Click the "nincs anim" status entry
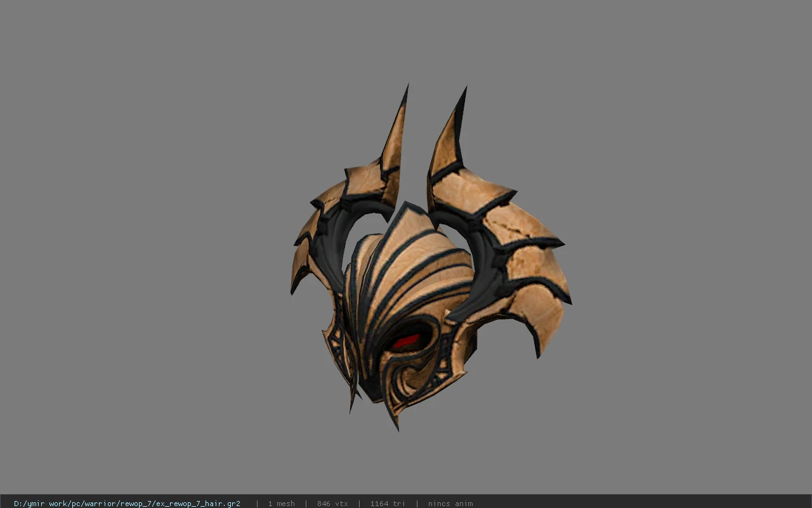Image resolution: width=812 pixels, height=508 pixels. pyautogui.click(x=450, y=504)
